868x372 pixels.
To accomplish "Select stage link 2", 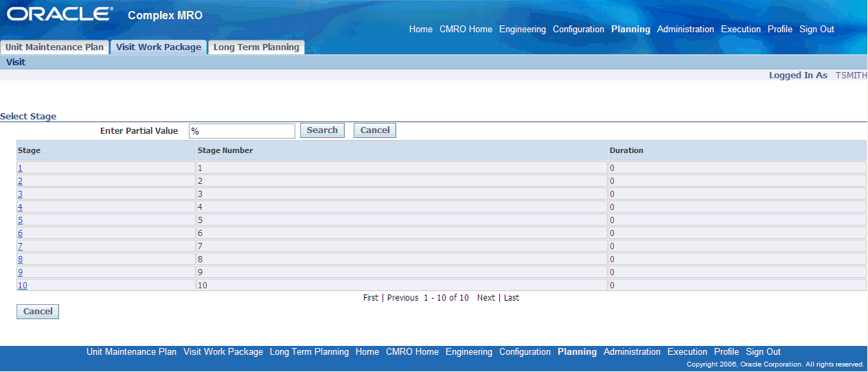I will [20, 181].
